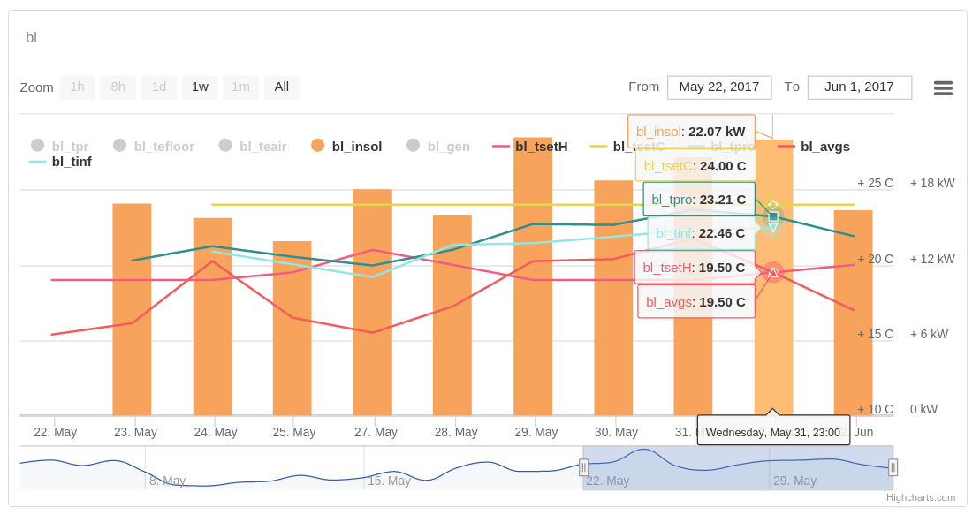Click the triangle marker on bl_avgs line
The image size is (980, 515).
[773, 273]
